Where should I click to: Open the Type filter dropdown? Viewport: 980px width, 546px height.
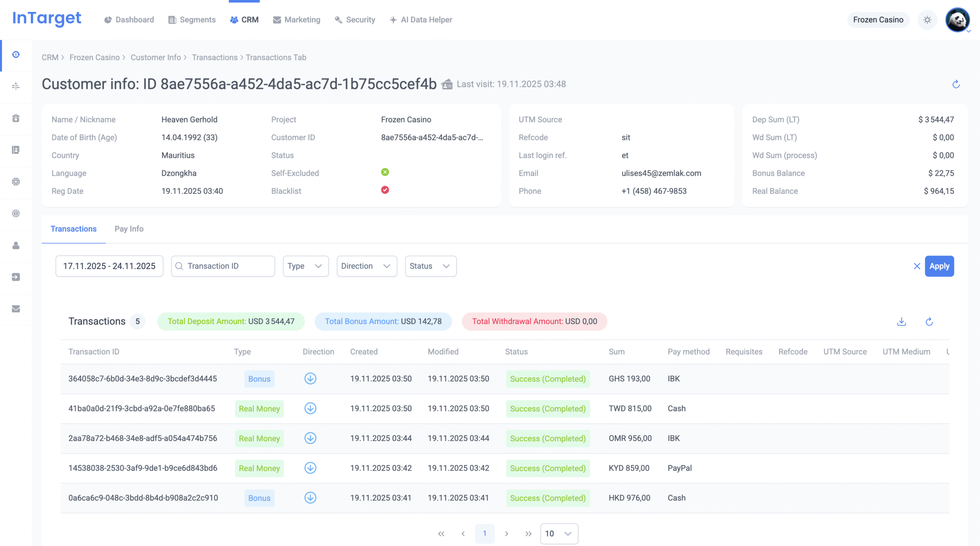click(x=305, y=266)
